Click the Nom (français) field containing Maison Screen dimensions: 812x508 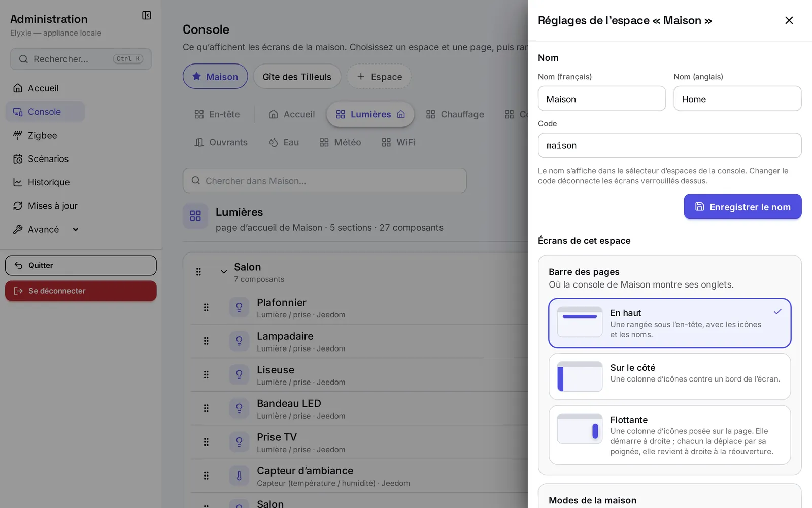(602, 99)
